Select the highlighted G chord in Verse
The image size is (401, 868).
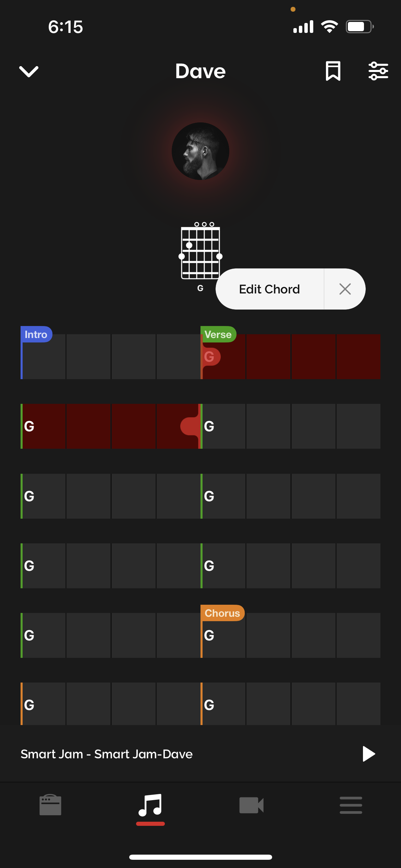pos(210,357)
